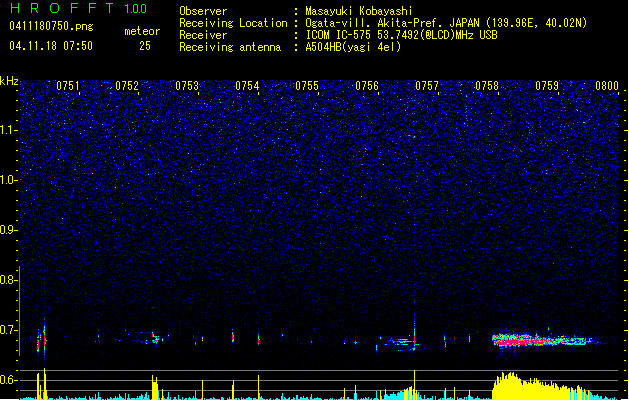This screenshot has height=400, width=629.
Task: Click the 0.8 kHz axis label
Action: [x=9, y=280]
